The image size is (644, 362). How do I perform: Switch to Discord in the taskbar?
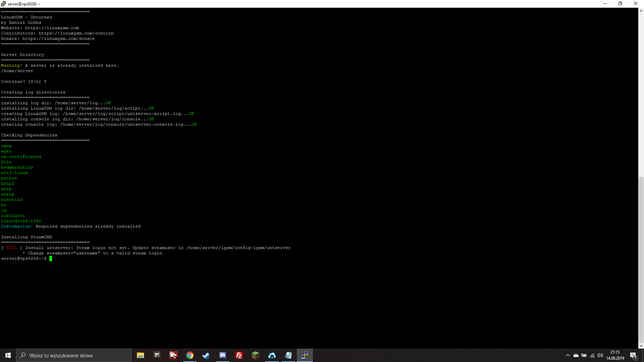pos(223,355)
